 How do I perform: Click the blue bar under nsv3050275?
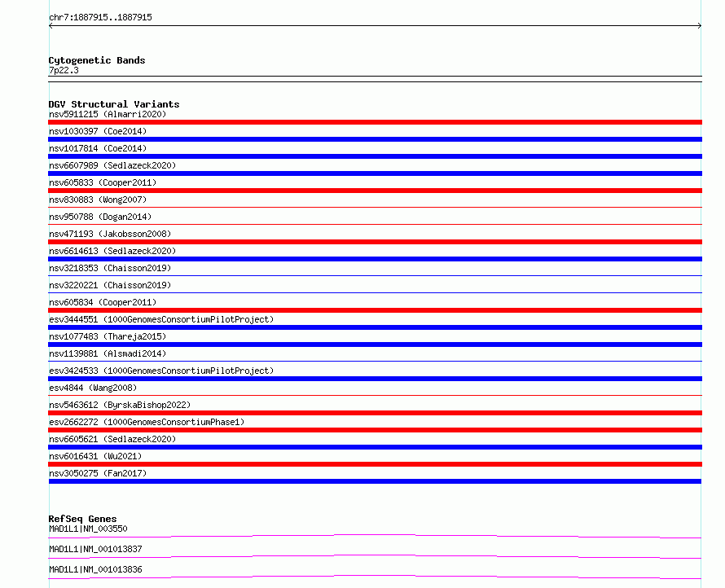(x=375, y=481)
